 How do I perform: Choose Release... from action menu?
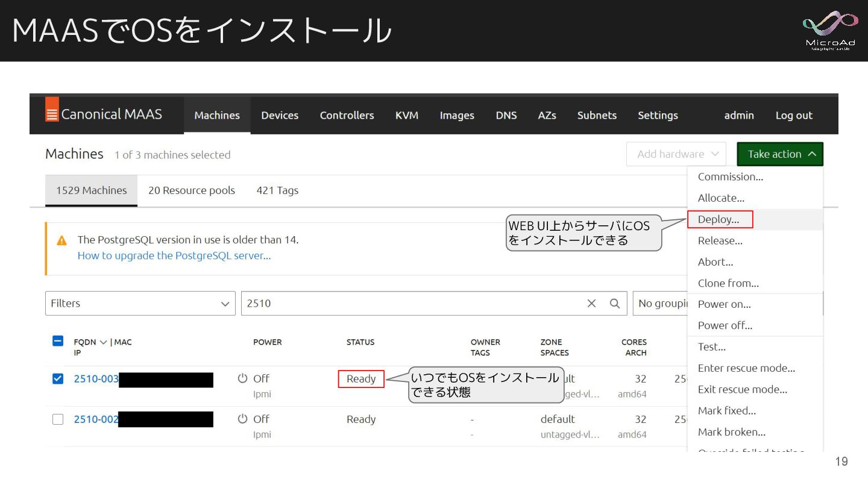point(755,241)
